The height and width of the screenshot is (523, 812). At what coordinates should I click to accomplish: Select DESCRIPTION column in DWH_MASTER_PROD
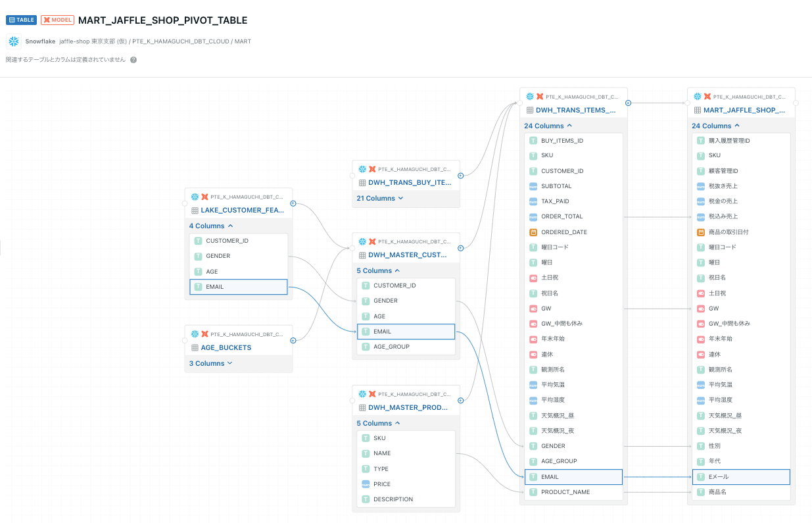coord(406,499)
